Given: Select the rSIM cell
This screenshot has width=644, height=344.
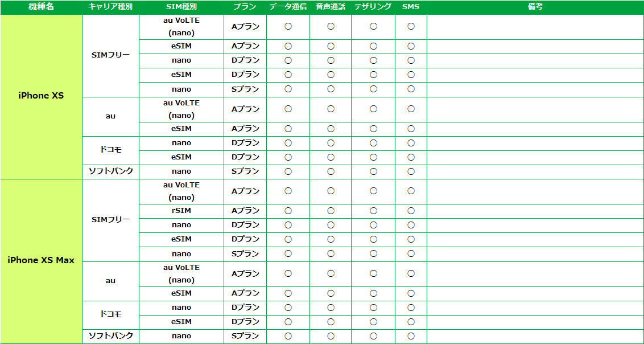Looking at the screenshot, I should pos(181,211).
